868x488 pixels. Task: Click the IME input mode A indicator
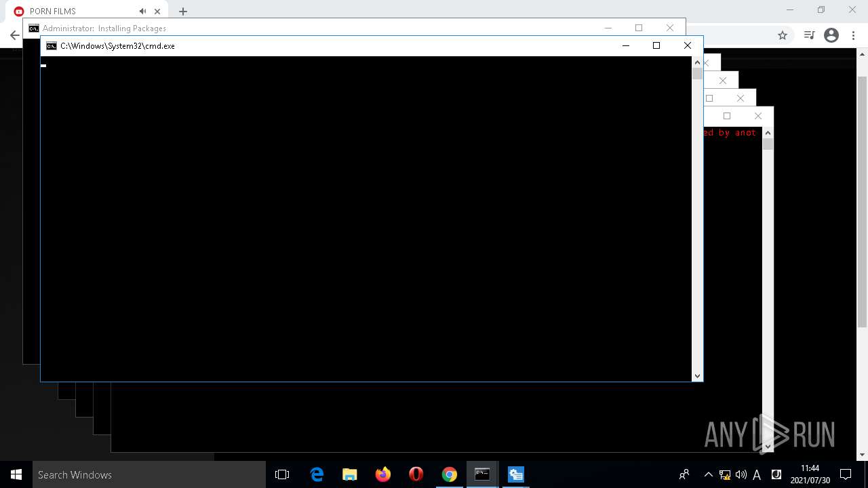[757, 474]
